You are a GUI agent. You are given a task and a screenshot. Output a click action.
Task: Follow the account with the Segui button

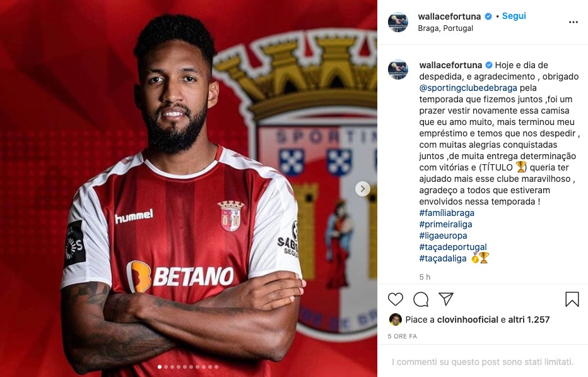514,16
